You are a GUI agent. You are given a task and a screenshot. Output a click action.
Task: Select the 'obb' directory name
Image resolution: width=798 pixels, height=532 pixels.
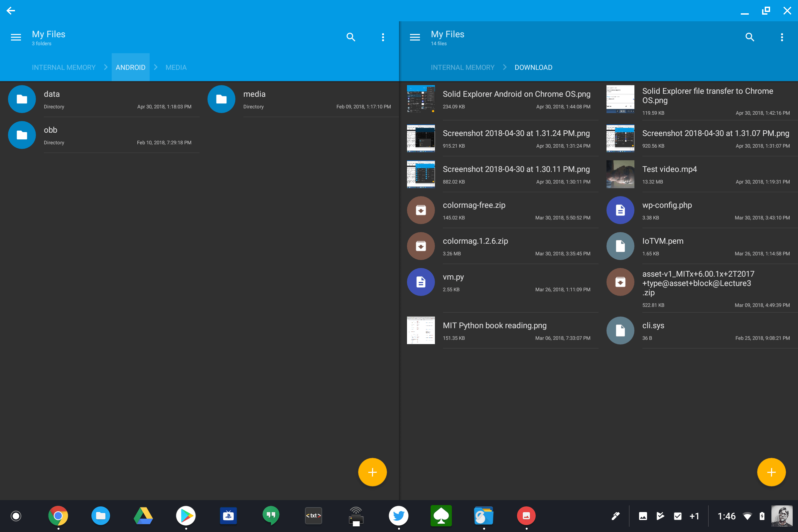(51, 130)
